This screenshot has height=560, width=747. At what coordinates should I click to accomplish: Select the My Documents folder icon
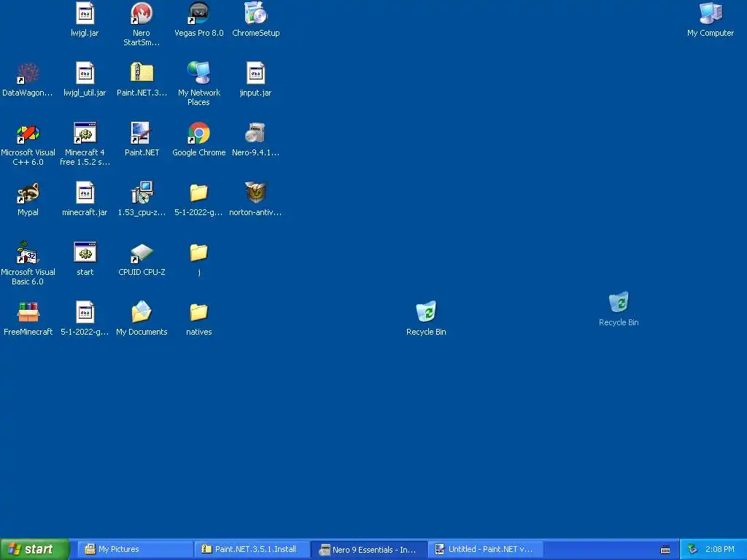(142, 313)
